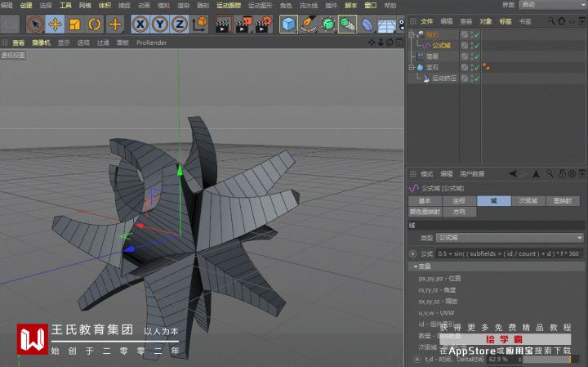Click the tag dots on 宝石 row
The image size is (588, 367).
click(x=486, y=67)
